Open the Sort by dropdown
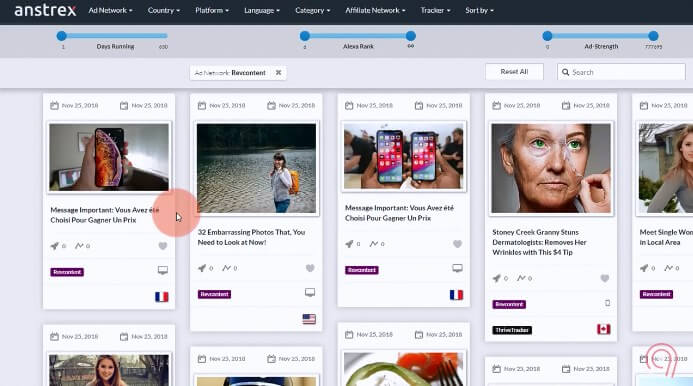This screenshot has height=386, width=693. click(479, 10)
